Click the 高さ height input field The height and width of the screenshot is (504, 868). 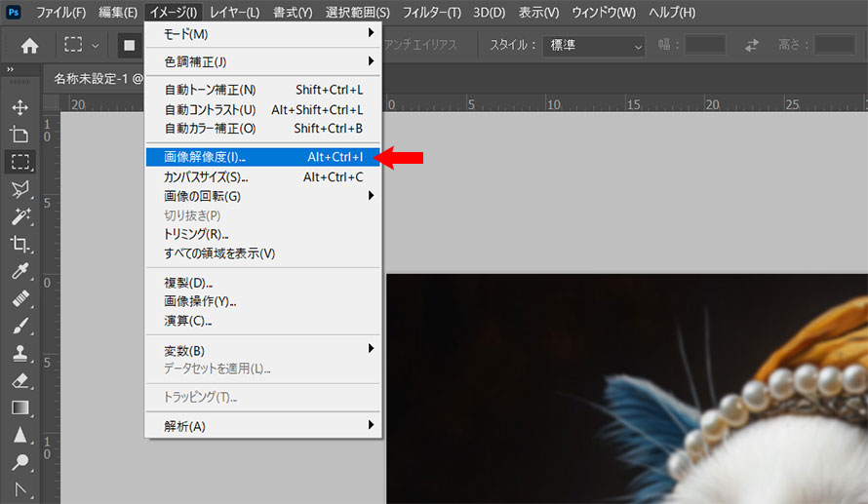point(835,44)
